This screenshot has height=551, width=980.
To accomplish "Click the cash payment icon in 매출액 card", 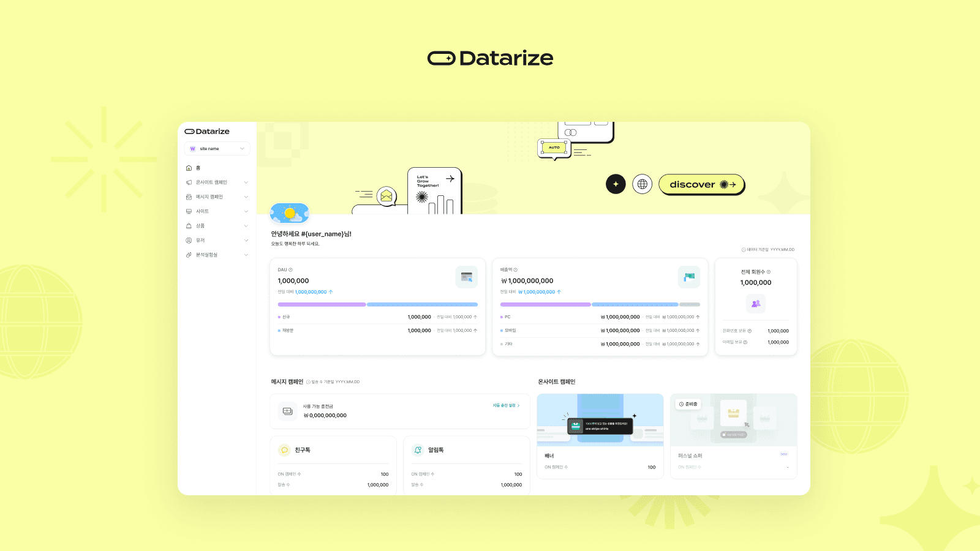I will click(689, 277).
